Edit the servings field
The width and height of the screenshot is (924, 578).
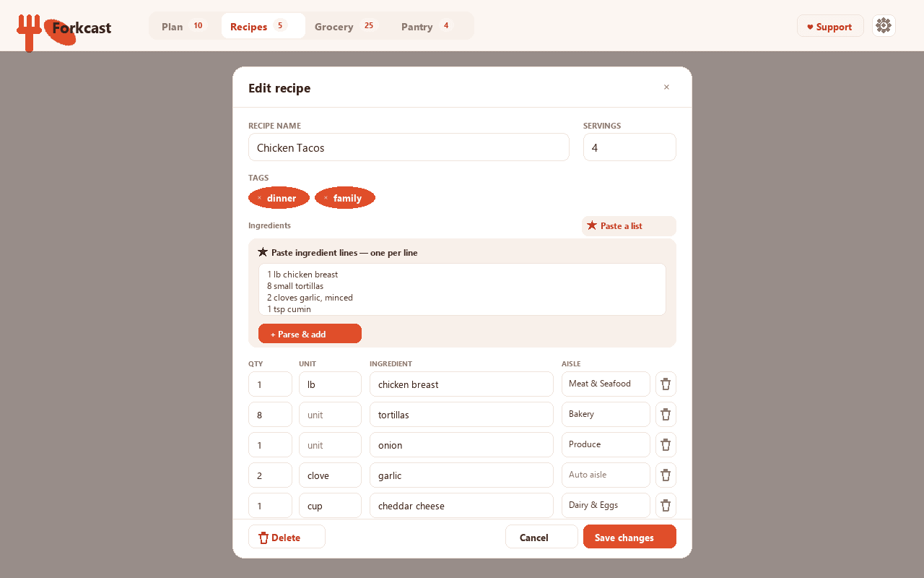[629, 147]
